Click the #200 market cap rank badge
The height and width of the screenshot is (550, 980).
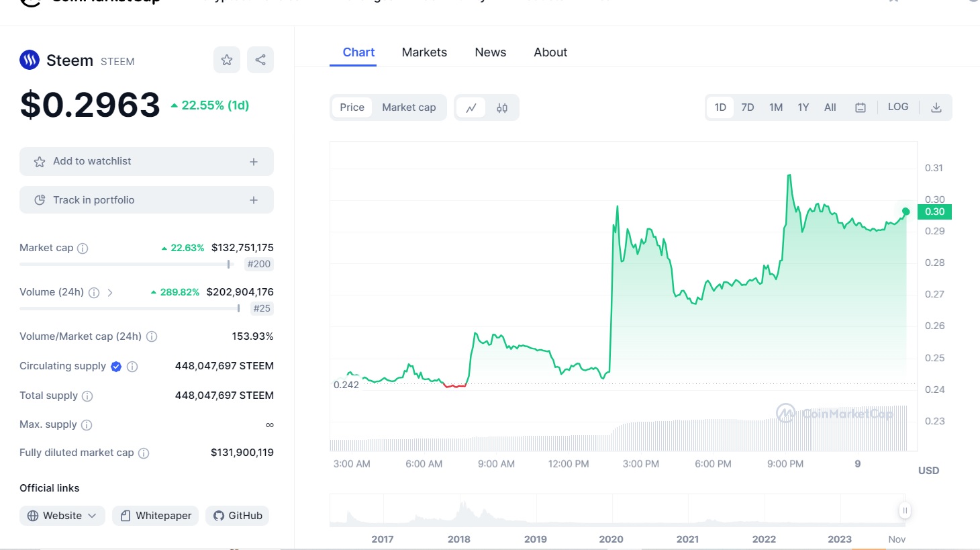259,264
